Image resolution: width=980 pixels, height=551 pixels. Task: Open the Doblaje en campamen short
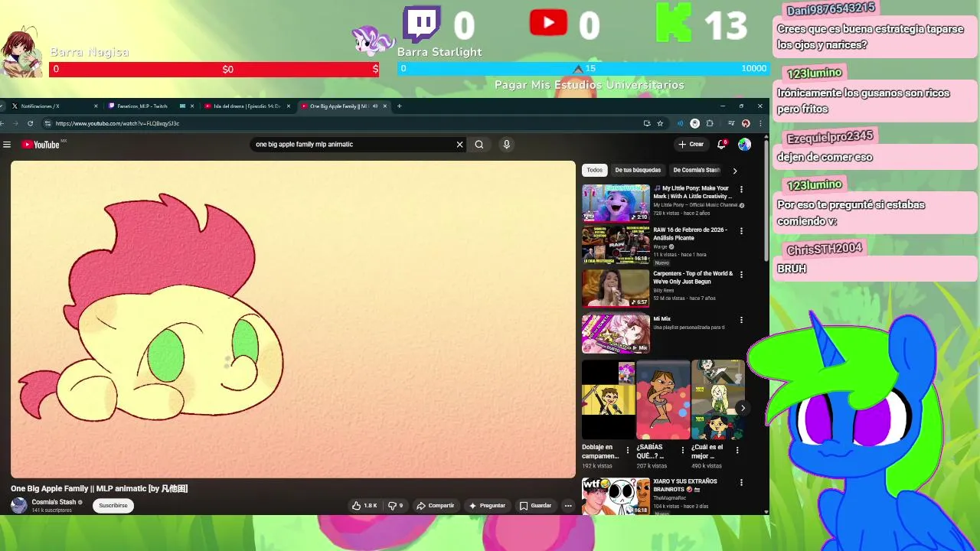[x=608, y=399]
